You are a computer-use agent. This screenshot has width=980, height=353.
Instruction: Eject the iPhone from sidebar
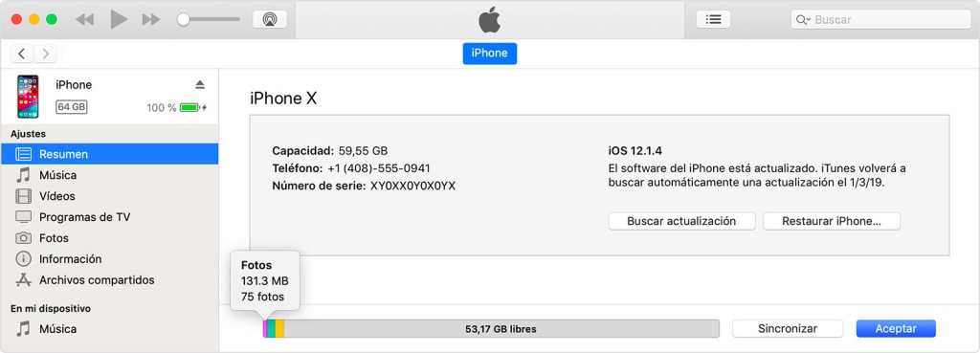[x=199, y=85]
